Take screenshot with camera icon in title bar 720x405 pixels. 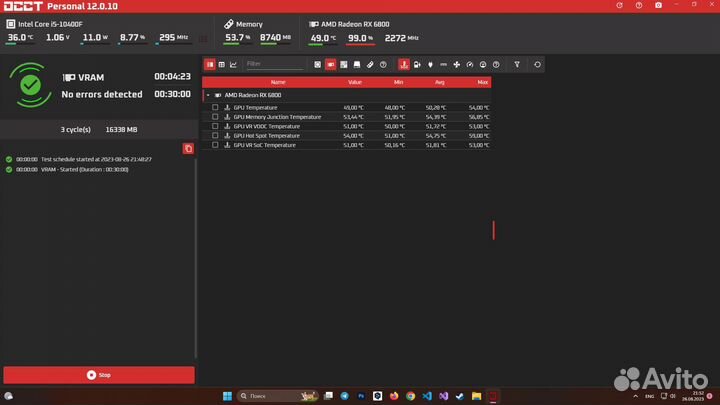[658, 6]
